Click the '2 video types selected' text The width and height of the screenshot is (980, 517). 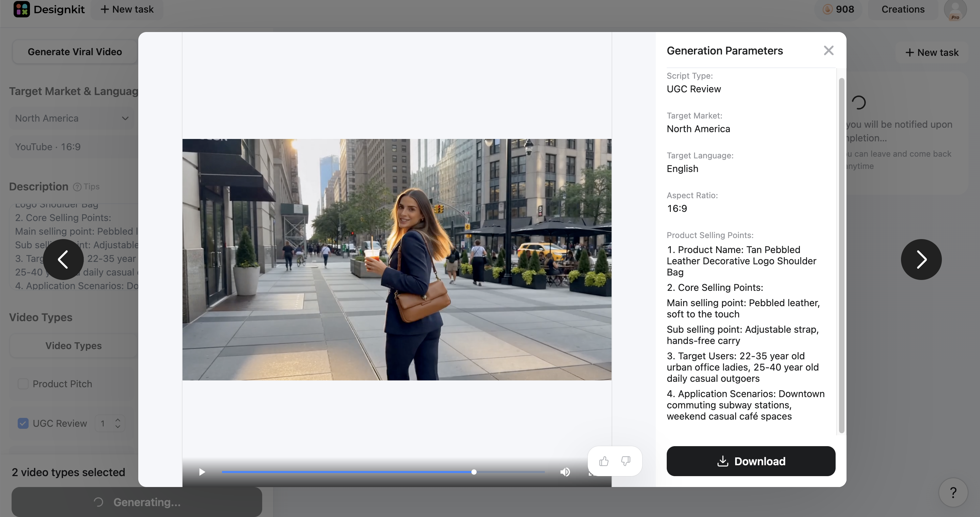point(68,472)
